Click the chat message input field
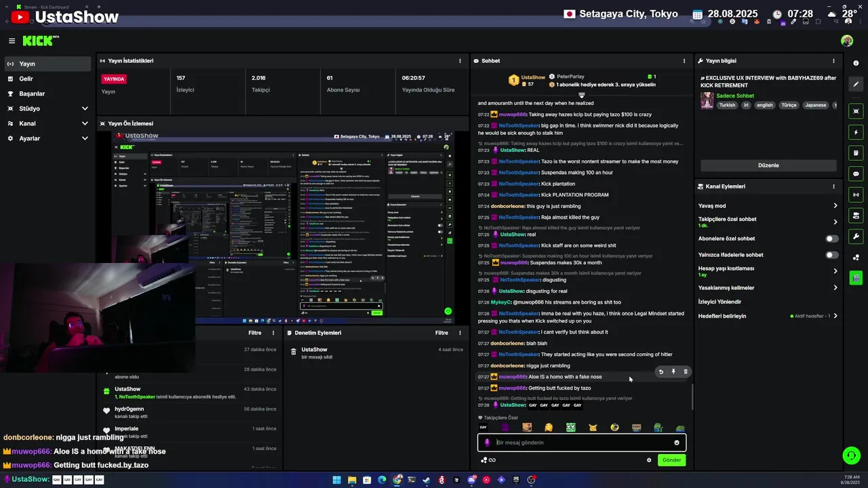This screenshot has width=868, height=488. tap(582, 443)
